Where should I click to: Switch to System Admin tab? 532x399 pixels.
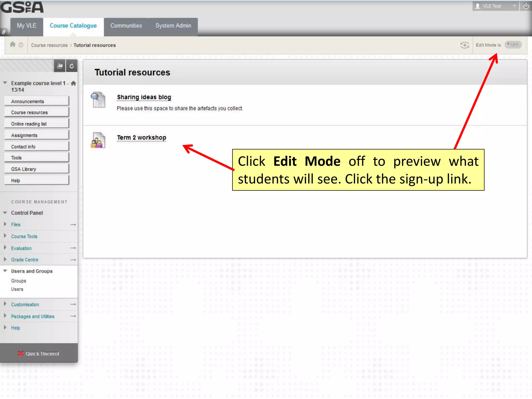point(173,26)
